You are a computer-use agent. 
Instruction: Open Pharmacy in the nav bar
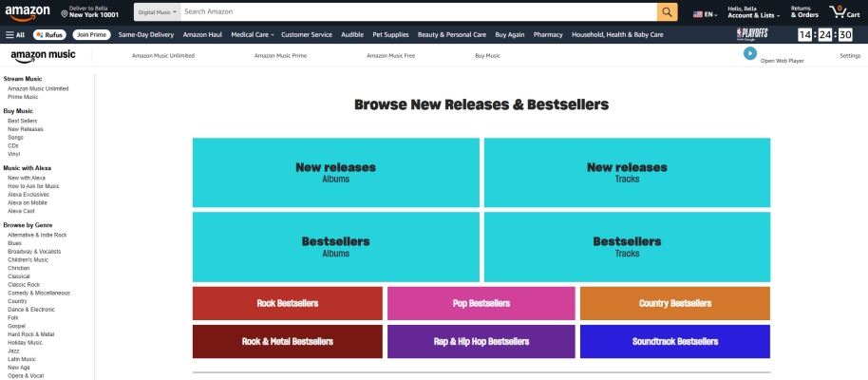coord(548,34)
